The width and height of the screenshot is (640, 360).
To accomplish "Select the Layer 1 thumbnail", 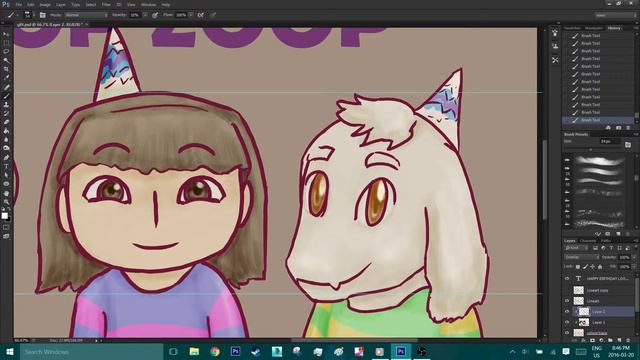I will click(584, 322).
